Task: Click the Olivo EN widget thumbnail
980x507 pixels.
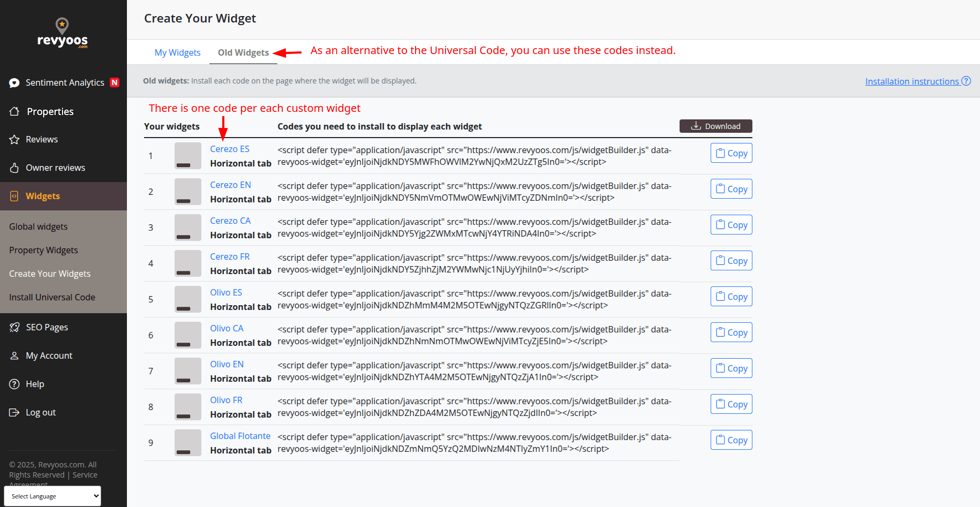Action: tap(188, 371)
